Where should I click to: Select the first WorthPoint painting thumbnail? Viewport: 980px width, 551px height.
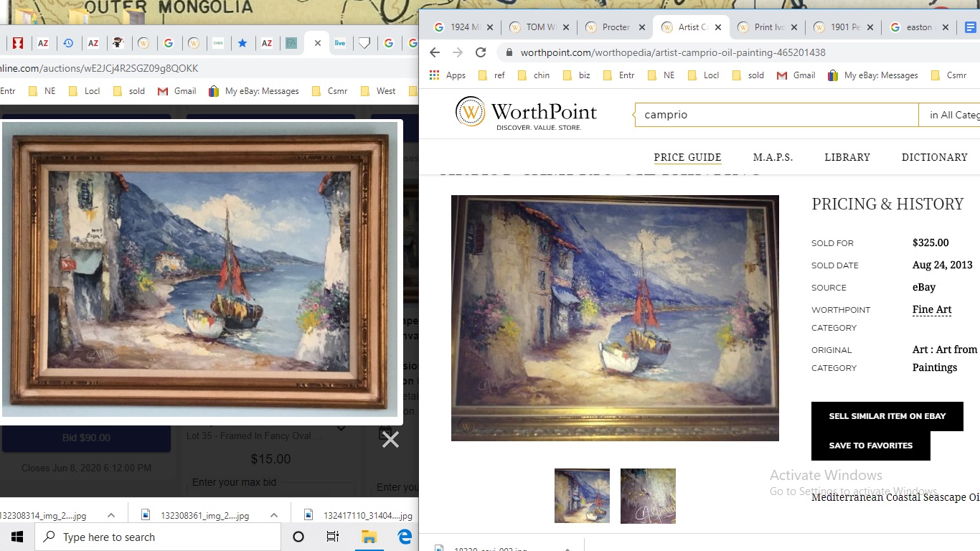pyautogui.click(x=582, y=496)
